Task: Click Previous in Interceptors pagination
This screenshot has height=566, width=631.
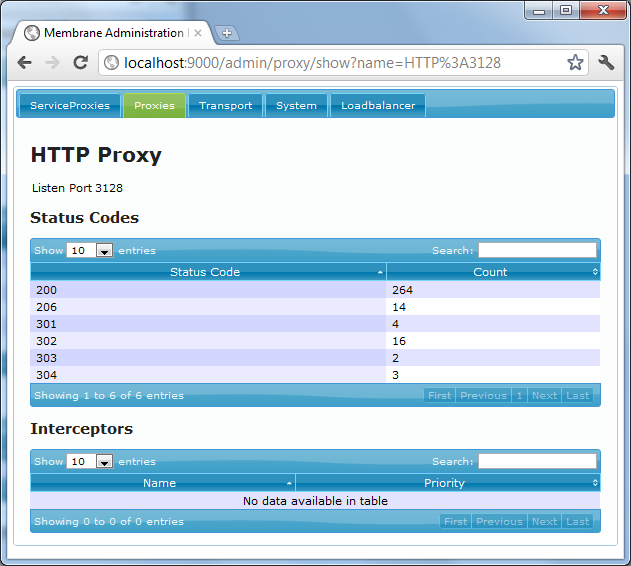Action: [x=499, y=522]
